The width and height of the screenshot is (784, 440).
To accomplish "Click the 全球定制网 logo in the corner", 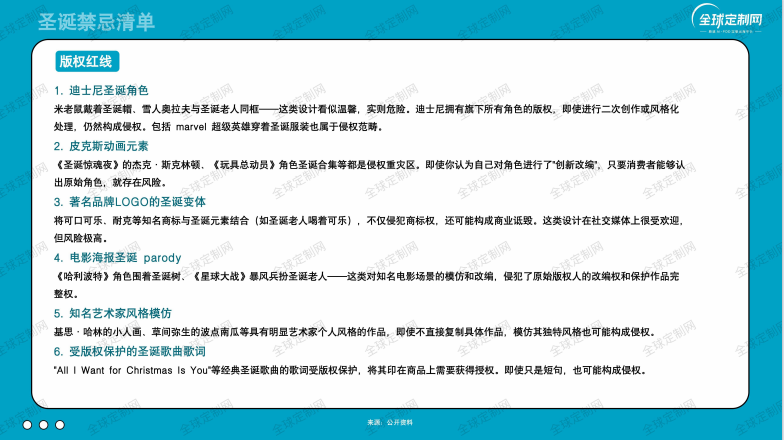I will click(x=728, y=19).
